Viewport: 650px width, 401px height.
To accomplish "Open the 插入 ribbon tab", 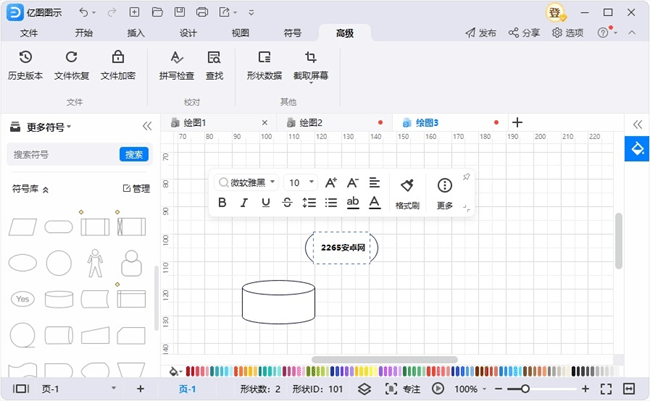I will tap(136, 33).
